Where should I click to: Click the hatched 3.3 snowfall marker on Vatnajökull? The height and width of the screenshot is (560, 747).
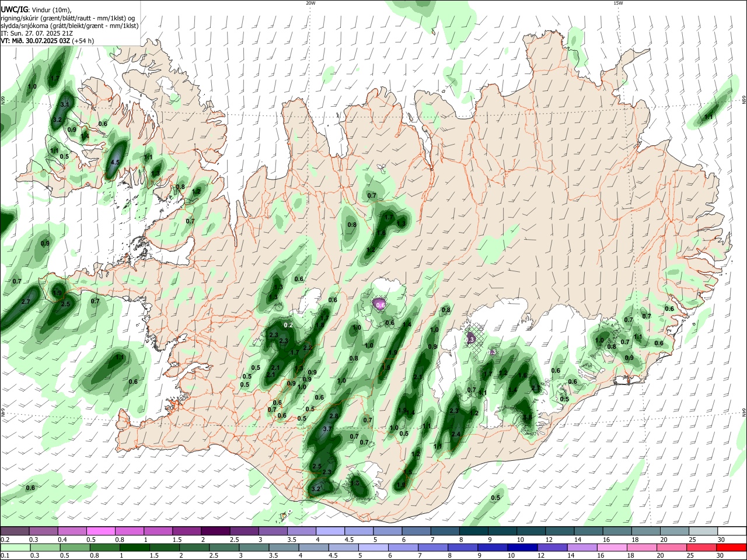(470, 338)
